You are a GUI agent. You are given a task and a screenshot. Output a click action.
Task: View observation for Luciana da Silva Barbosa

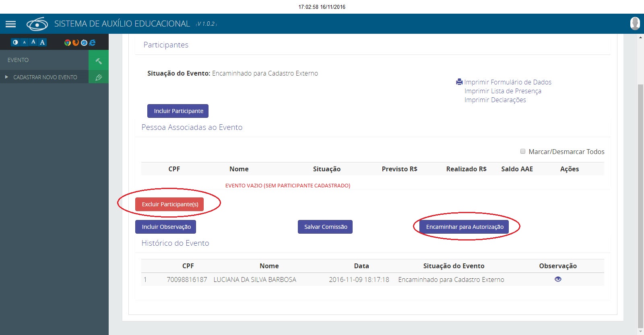coord(558,279)
